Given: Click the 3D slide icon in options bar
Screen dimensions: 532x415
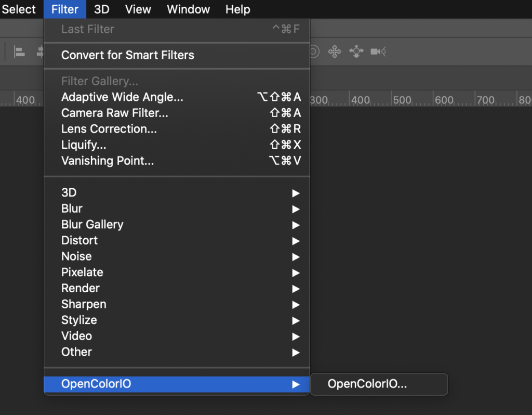Looking at the screenshot, I should click(356, 51).
